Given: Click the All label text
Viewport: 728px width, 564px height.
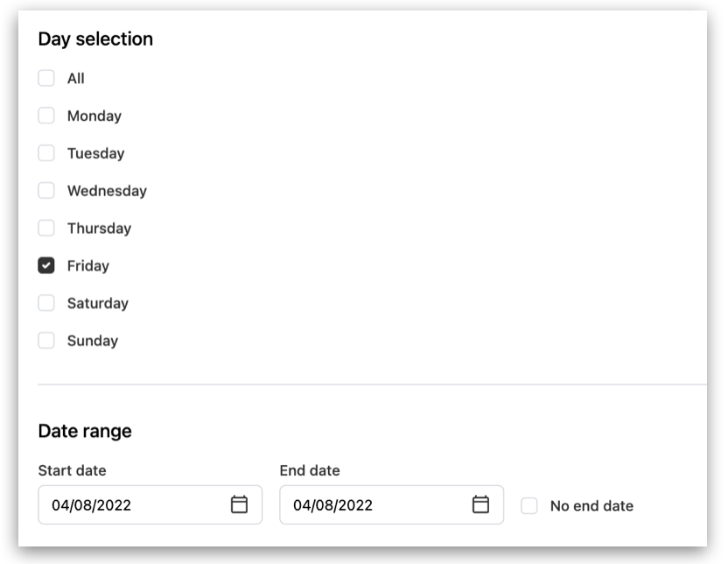Looking at the screenshot, I should (x=75, y=79).
